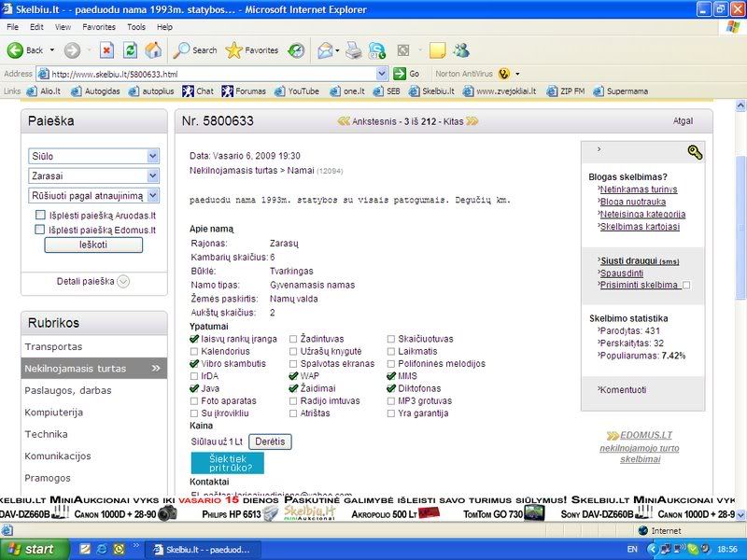The image size is (747, 560).
Task: Open the Edit menu
Action: pyautogui.click(x=36, y=27)
